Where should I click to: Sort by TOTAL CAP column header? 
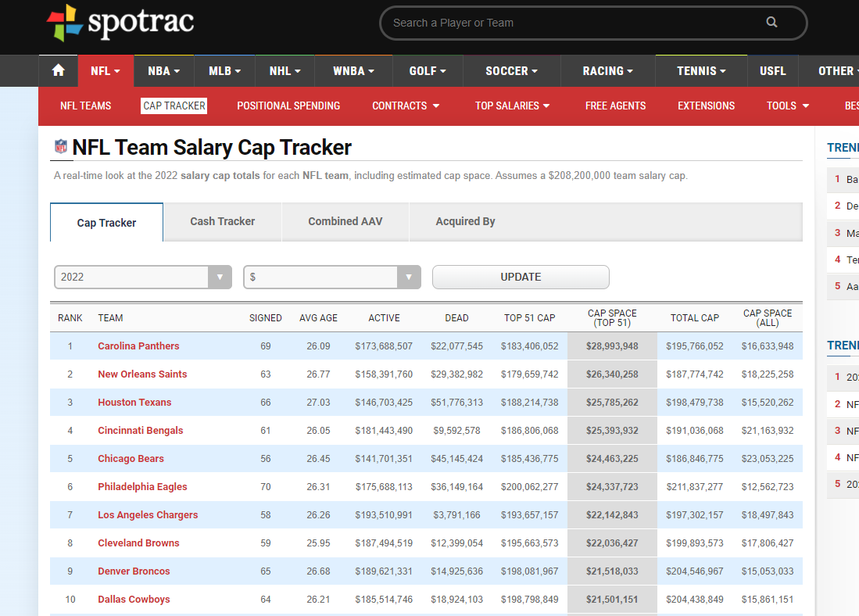coord(695,318)
